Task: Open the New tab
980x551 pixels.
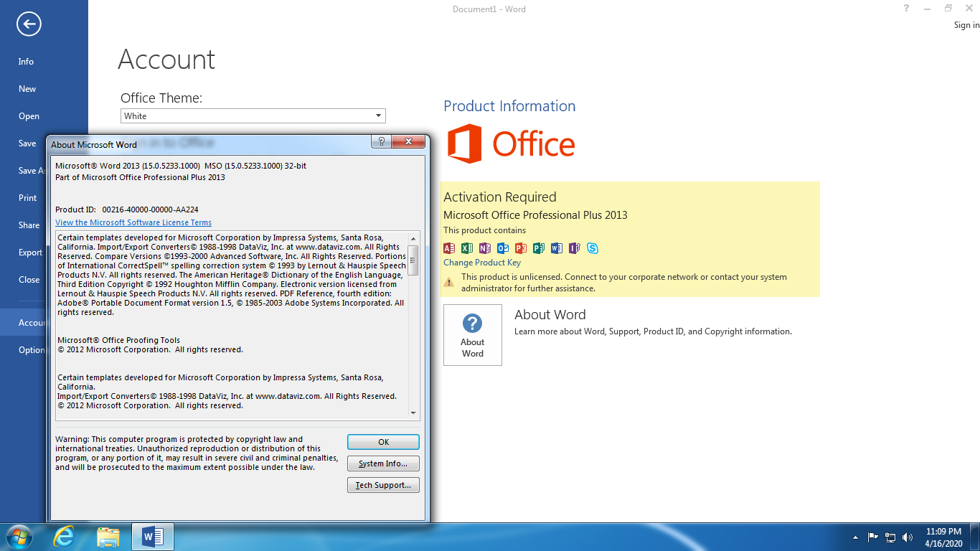Action: coord(27,89)
